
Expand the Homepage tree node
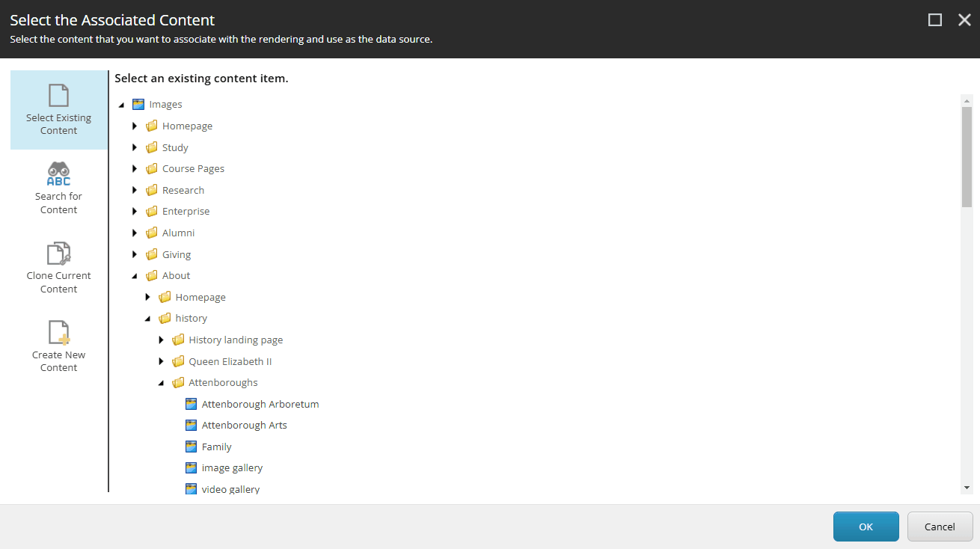(135, 126)
